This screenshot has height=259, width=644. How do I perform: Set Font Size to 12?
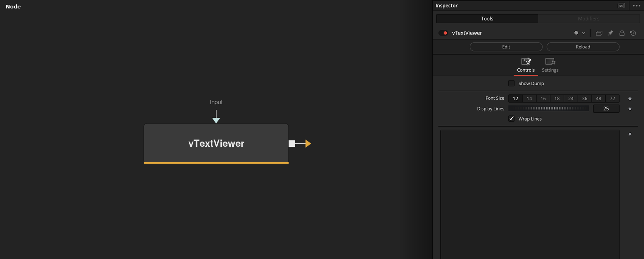click(x=515, y=99)
